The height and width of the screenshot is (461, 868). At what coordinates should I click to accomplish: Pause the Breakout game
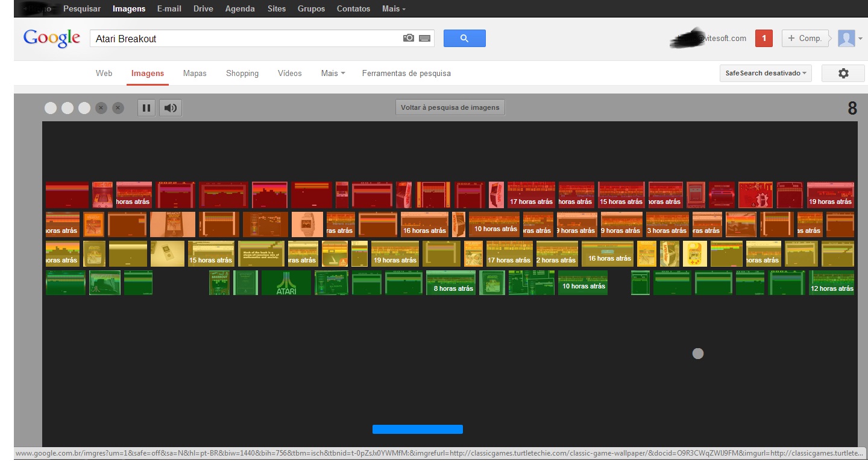click(146, 108)
